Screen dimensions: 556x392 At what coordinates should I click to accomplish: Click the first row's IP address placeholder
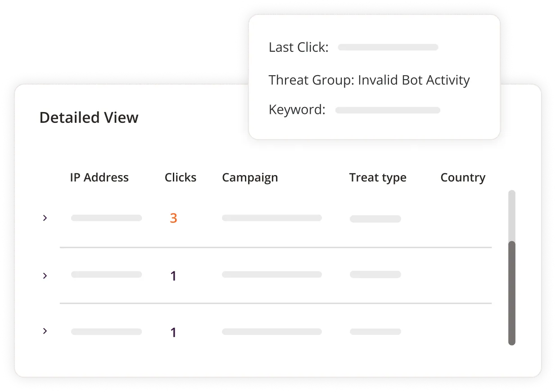point(106,218)
